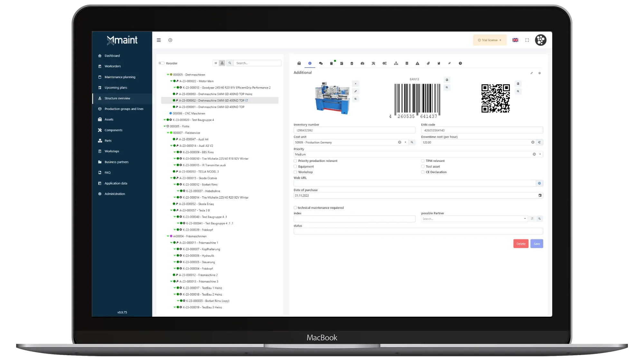
Task: Click the Trial license button
Action: pyautogui.click(x=489, y=40)
